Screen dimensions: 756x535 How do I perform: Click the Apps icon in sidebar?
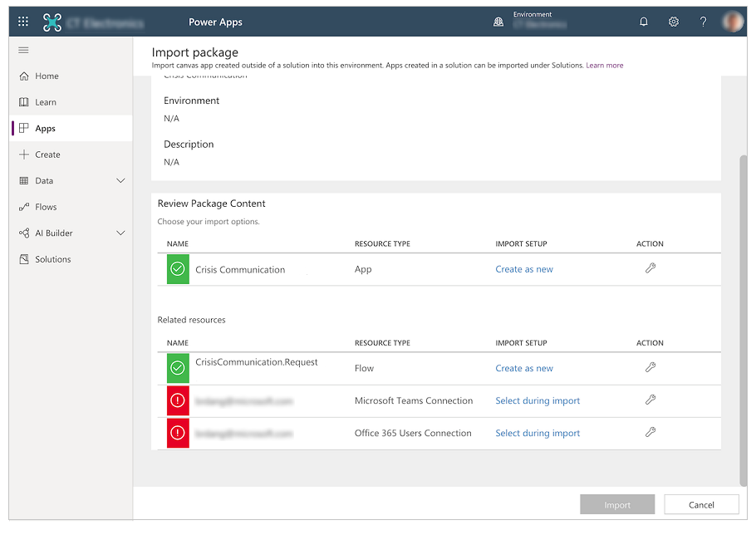pyautogui.click(x=23, y=128)
